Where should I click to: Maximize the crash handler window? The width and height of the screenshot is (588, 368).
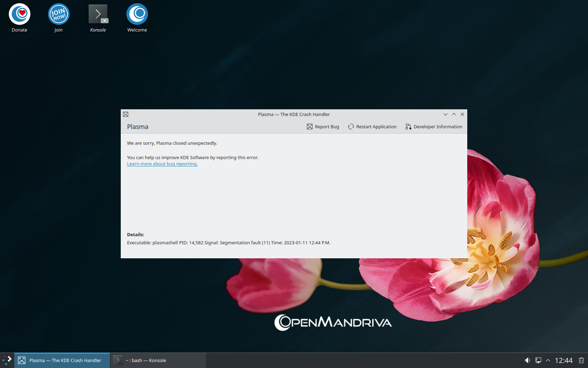(x=454, y=114)
